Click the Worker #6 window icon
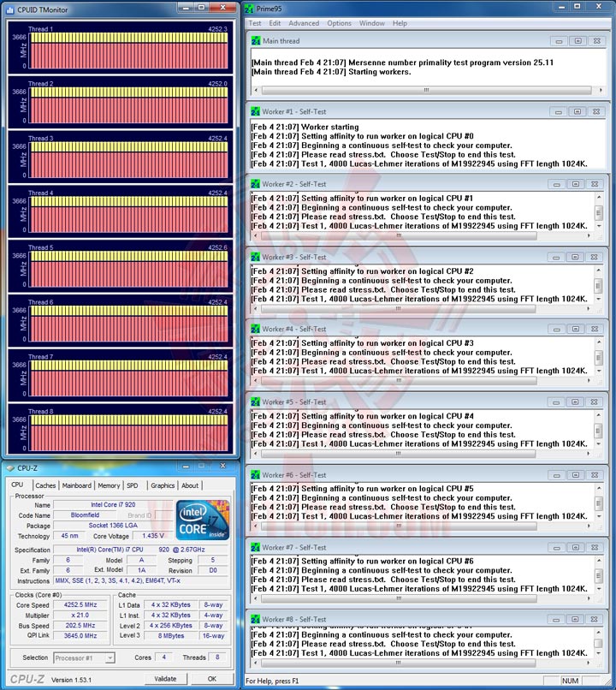Screen dimensions: 616x690 pyautogui.click(x=256, y=475)
